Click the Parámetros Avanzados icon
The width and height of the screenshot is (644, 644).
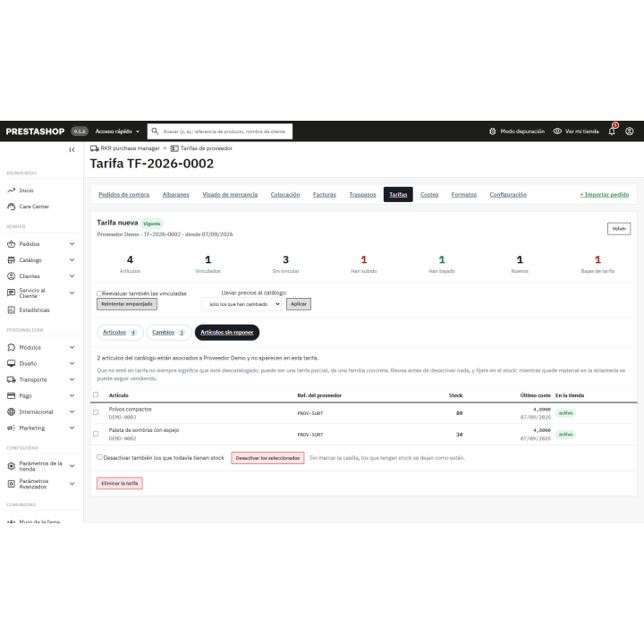click(11, 484)
